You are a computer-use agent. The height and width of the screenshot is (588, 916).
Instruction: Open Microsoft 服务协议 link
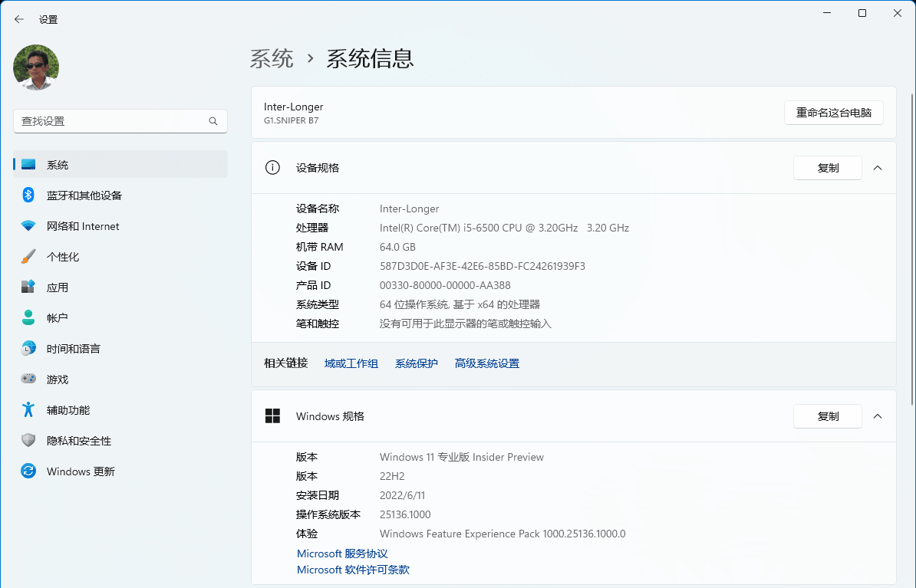341,554
